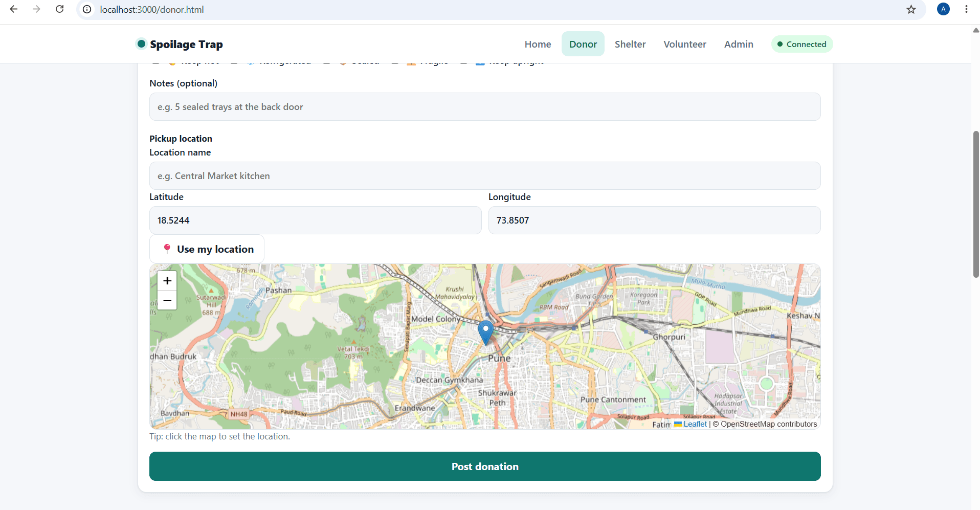
Task: Click the Pickup location heading
Action: pyautogui.click(x=181, y=139)
